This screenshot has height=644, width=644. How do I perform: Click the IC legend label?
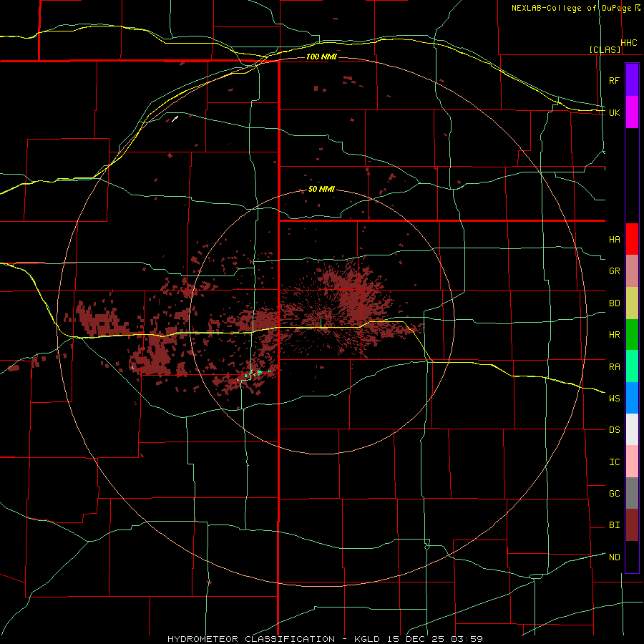(x=614, y=462)
